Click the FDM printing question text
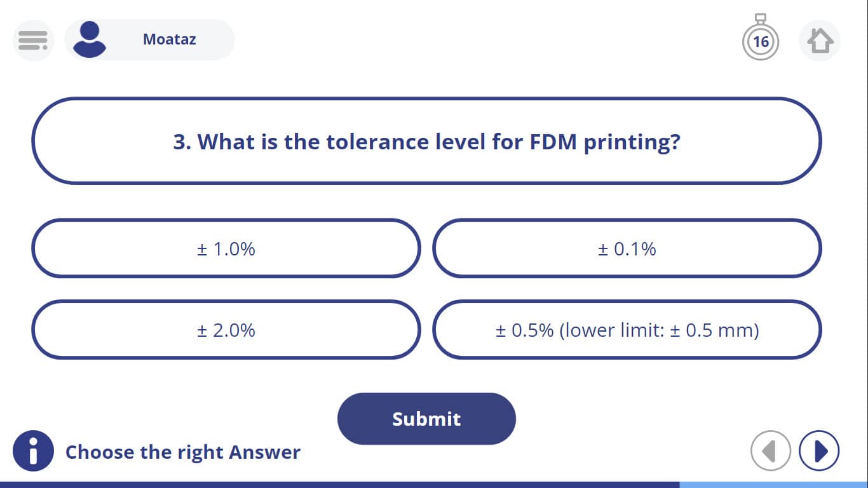 [x=426, y=141]
